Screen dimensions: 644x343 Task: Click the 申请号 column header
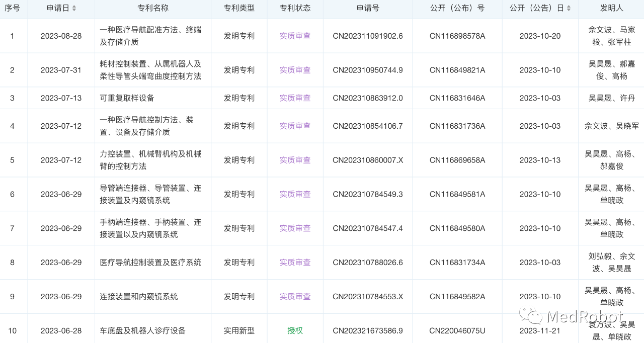tap(368, 8)
